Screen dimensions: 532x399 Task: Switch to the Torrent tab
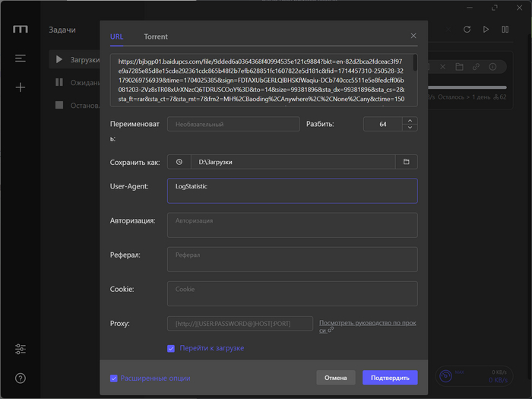(156, 36)
